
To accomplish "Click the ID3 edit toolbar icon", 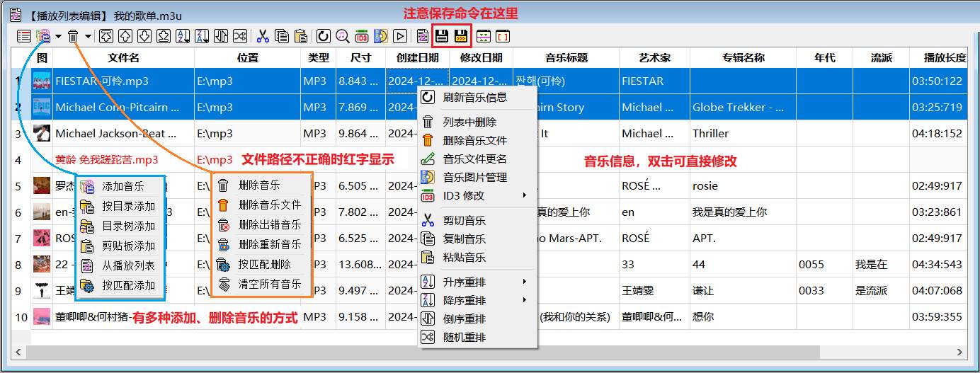I will 361,36.
